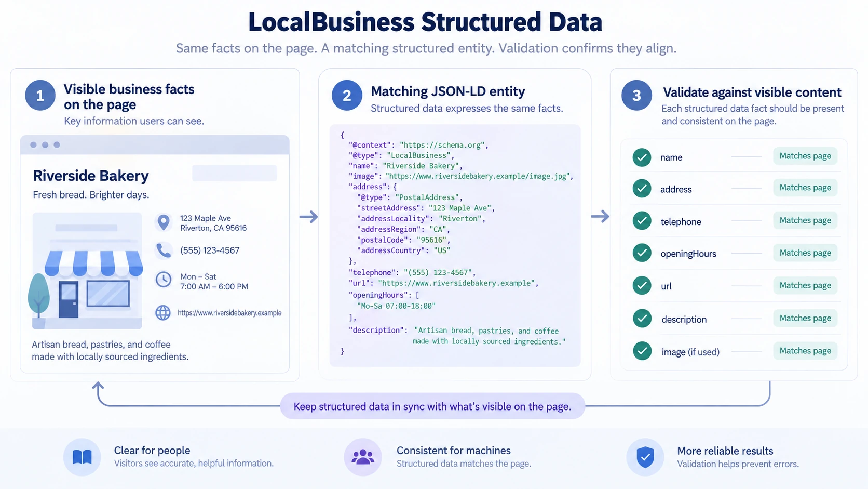Click the Validate against visible content heading
This screenshot has width=868, height=489.
click(752, 92)
